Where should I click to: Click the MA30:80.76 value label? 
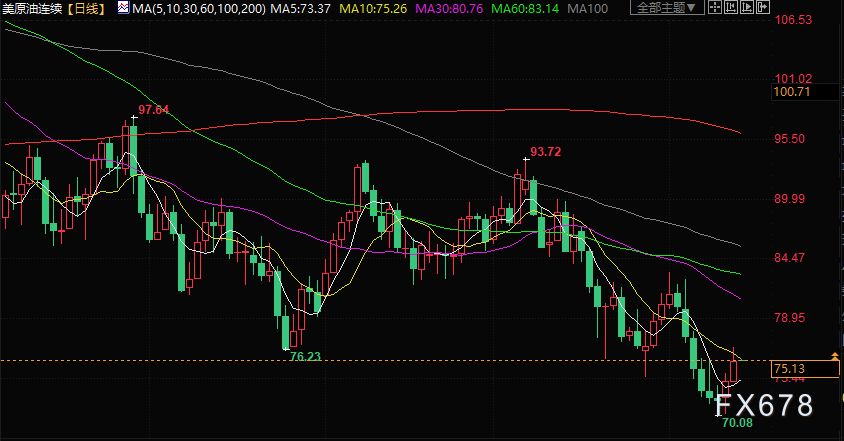449,9
